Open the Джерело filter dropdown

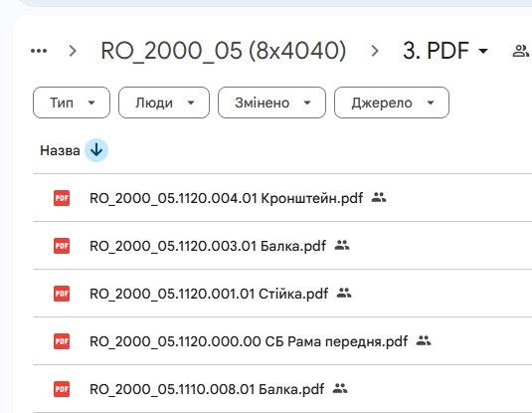point(392,103)
